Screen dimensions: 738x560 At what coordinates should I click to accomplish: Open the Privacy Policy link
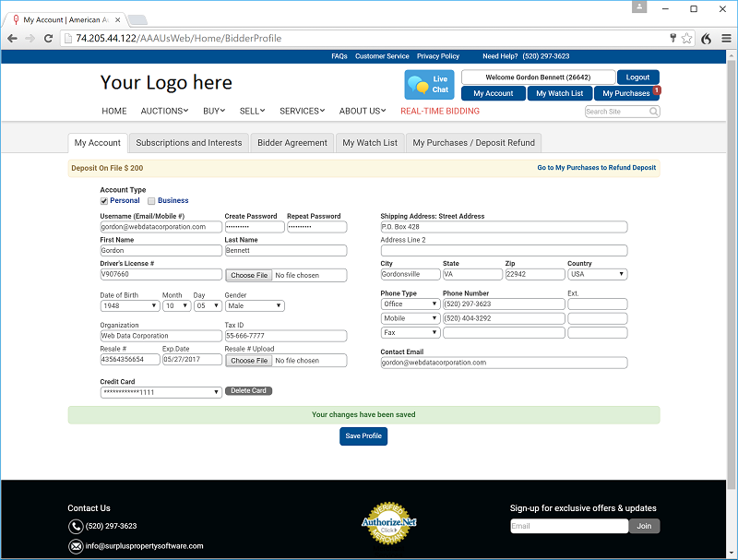[x=437, y=56]
